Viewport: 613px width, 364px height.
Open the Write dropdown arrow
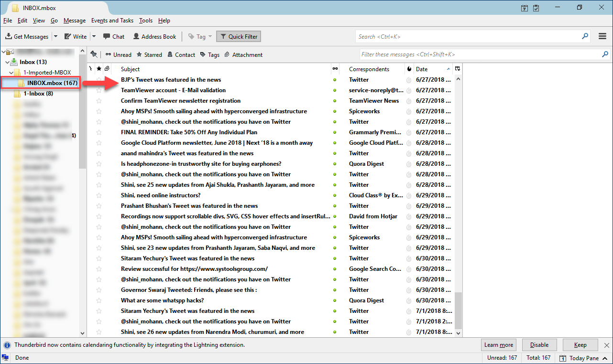[x=94, y=36]
